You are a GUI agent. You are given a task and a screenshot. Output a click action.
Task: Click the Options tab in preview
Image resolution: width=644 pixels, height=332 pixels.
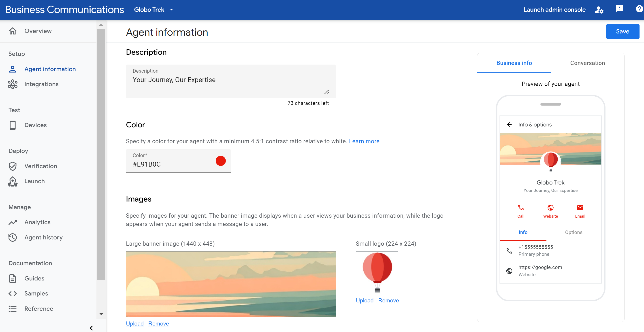tap(574, 232)
